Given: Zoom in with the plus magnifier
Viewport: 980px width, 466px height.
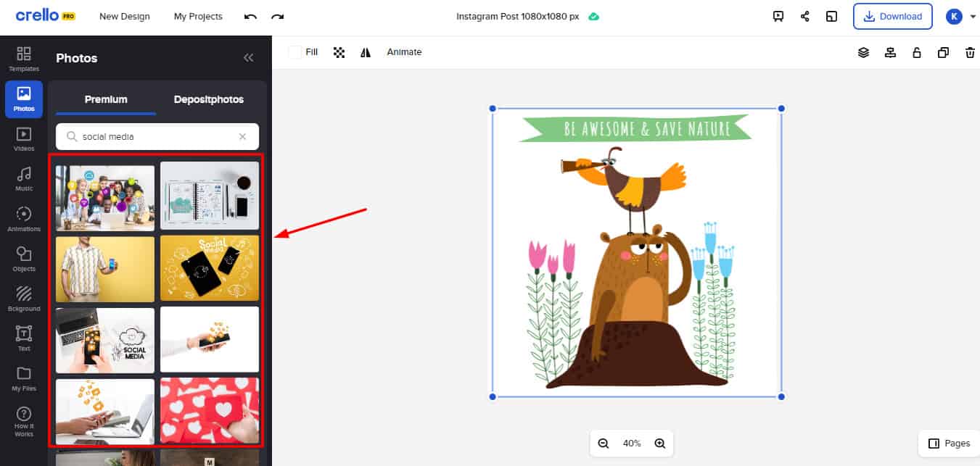Looking at the screenshot, I should [x=659, y=443].
